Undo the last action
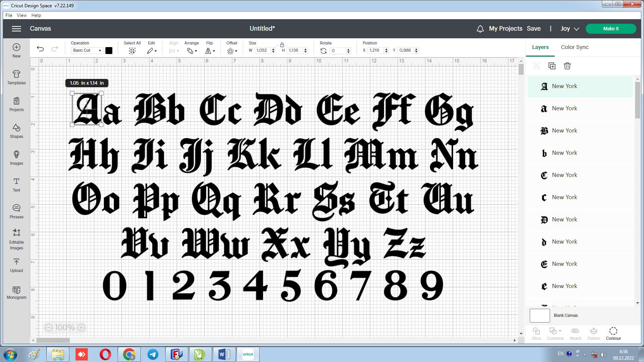 tap(40, 48)
